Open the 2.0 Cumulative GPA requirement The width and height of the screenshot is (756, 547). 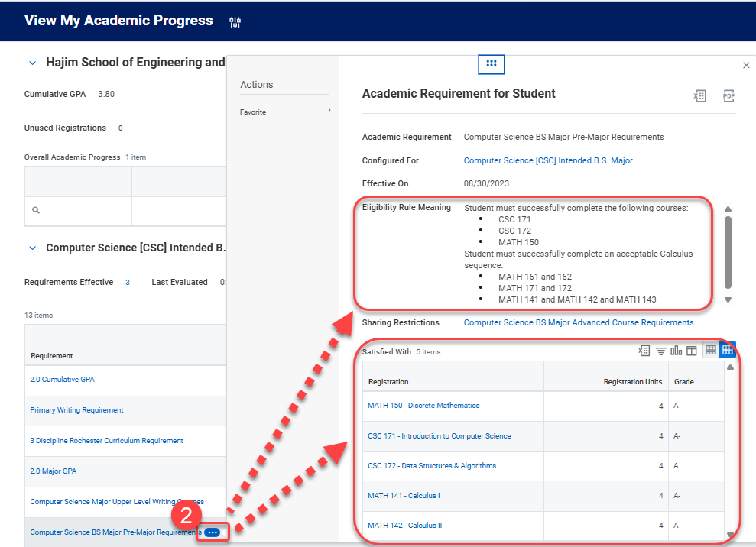(x=62, y=379)
